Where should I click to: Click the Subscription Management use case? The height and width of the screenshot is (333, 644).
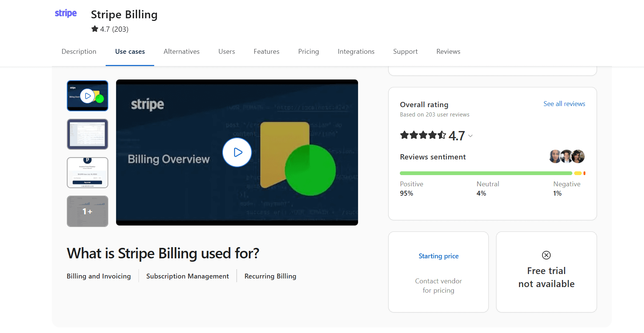pyautogui.click(x=187, y=276)
